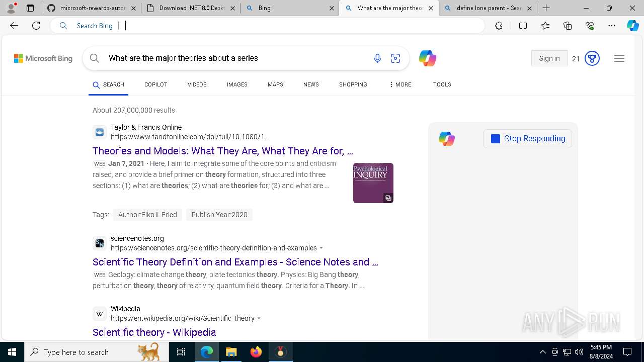Start voice search with microphone icon

pyautogui.click(x=377, y=58)
